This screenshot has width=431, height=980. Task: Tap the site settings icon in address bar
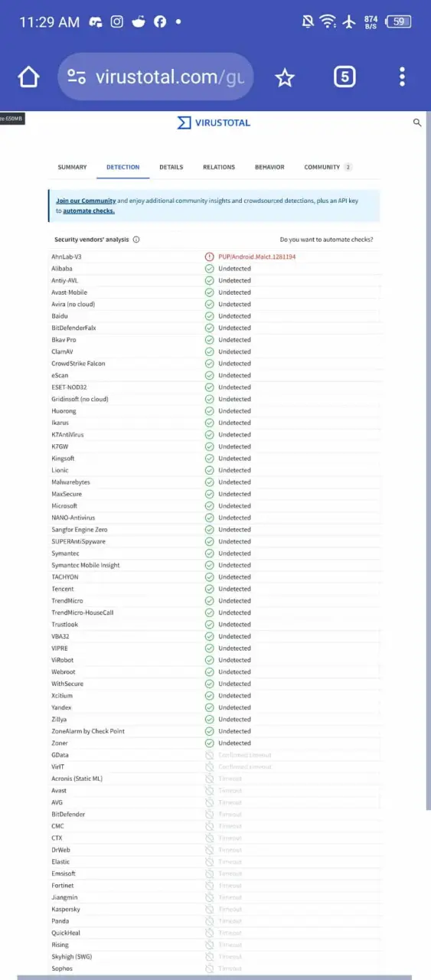tap(77, 77)
